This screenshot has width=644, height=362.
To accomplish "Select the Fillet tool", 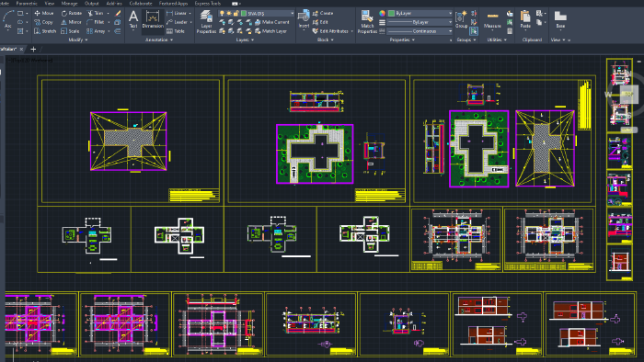I will point(96,22).
